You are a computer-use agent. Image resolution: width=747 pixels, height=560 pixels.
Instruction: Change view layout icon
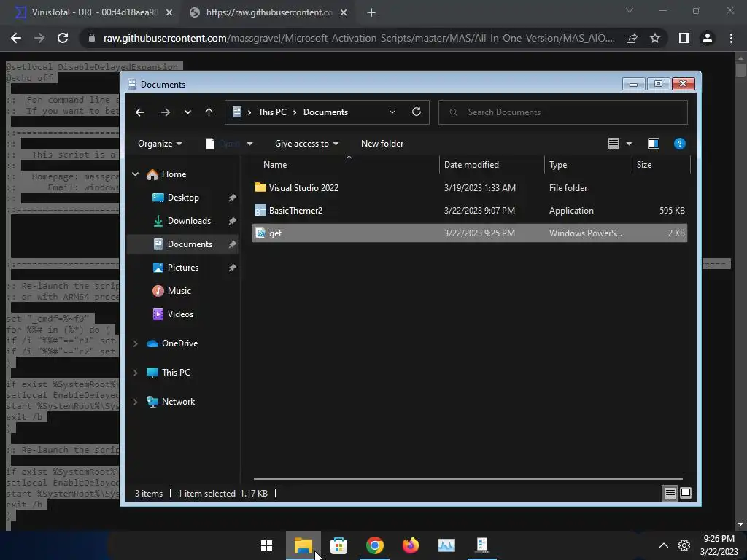tap(613, 144)
